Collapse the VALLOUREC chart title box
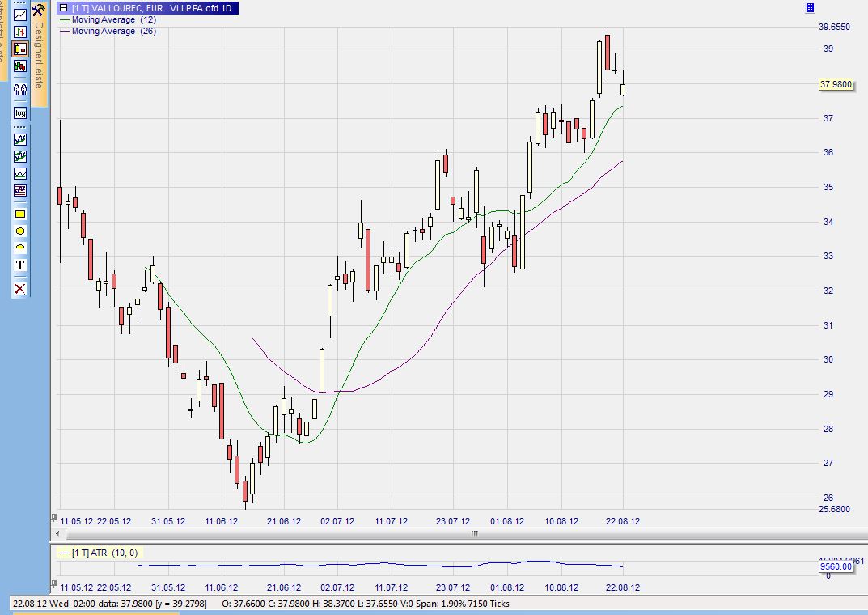The height and width of the screenshot is (615, 868). [64, 8]
